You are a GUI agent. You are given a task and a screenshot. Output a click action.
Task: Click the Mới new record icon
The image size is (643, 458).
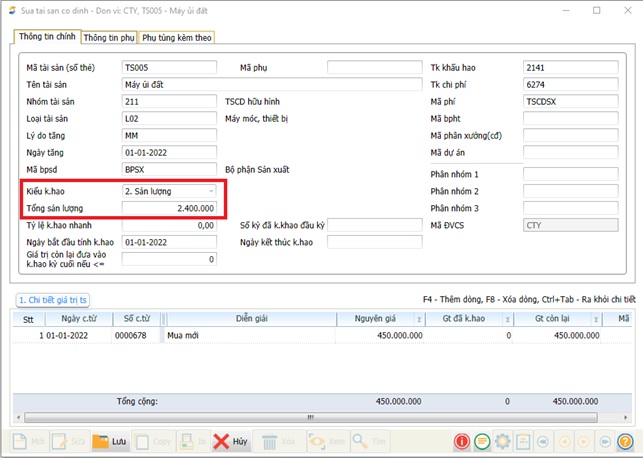click(26, 441)
